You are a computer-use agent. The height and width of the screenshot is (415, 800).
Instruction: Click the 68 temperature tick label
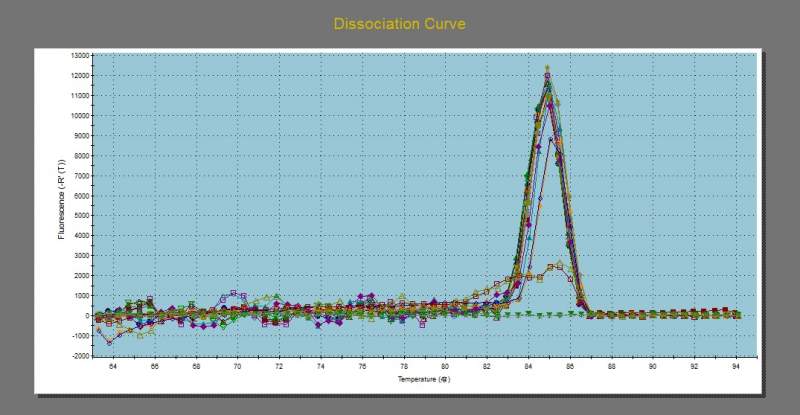(196, 366)
